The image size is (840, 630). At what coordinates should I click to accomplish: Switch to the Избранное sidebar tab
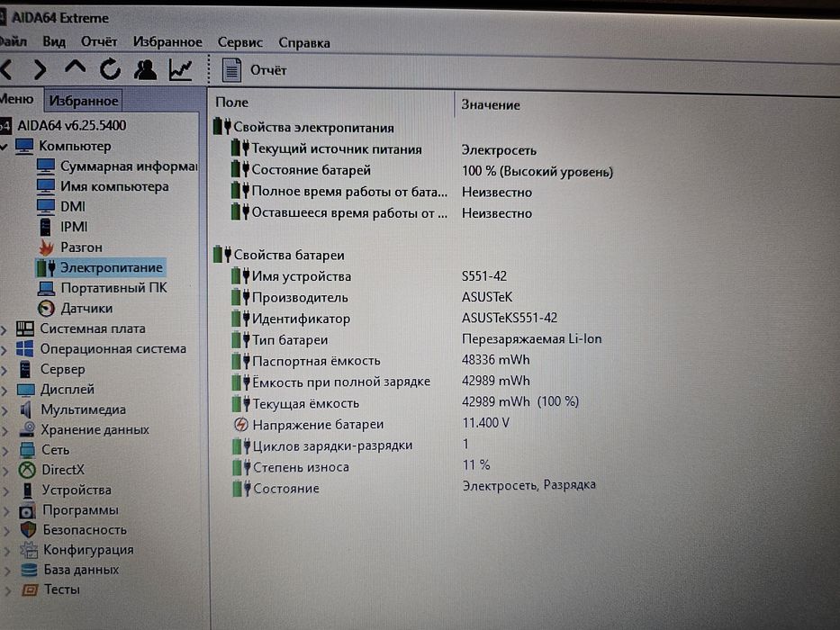84,100
